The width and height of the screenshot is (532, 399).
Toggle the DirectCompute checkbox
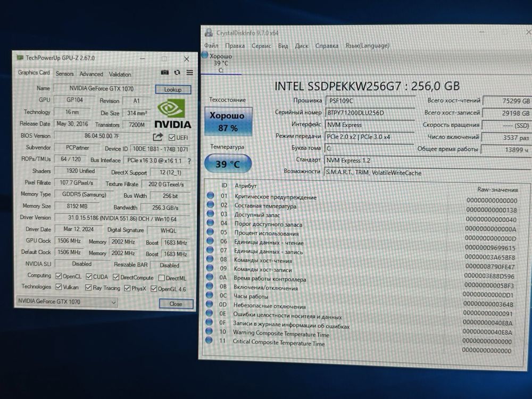pyautogui.click(x=116, y=277)
